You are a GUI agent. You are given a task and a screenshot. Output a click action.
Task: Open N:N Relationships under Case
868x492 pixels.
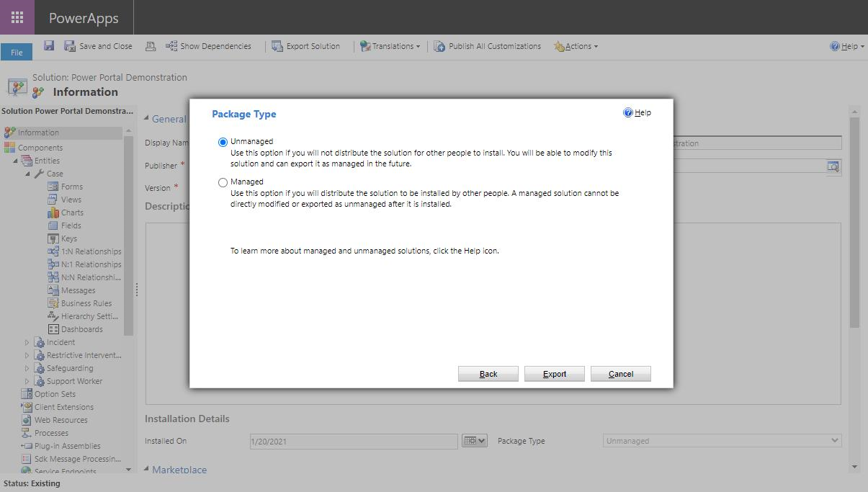(84, 277)
